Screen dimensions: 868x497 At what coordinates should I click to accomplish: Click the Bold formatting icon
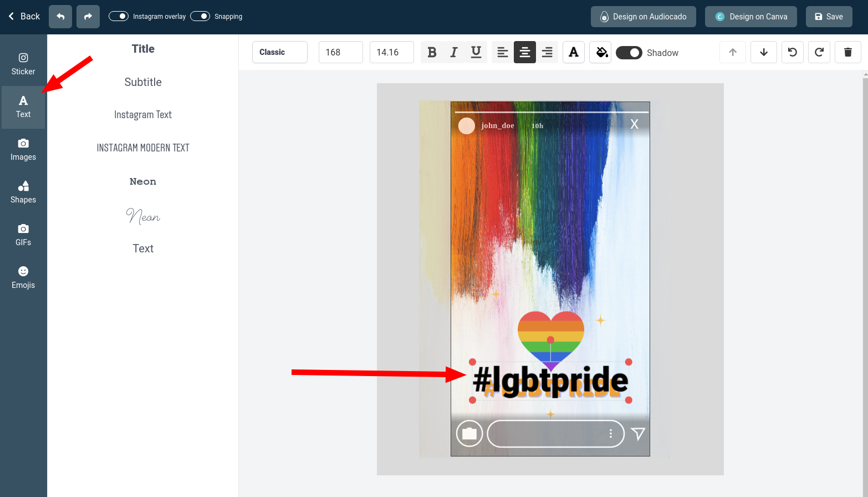432,52
